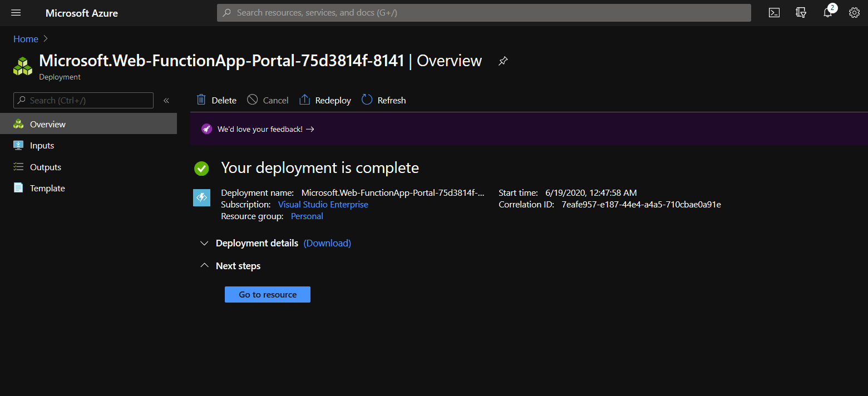
Task: Click the resources search input field
Action: (483, 12)
